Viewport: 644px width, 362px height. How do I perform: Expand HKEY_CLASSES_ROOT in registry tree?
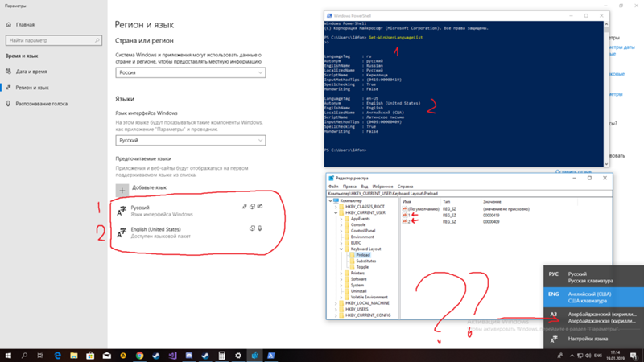pyautogui.click(x=336, y=207)
